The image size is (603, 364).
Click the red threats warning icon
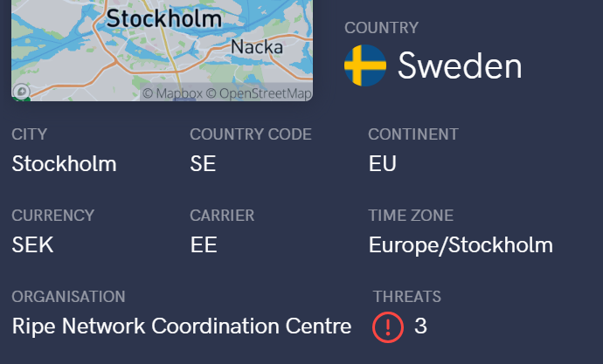pos(387,326)
